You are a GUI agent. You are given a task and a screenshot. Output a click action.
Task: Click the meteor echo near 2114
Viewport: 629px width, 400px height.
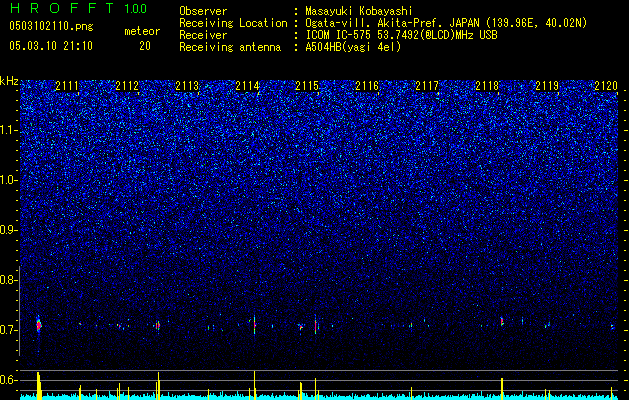[x=255, y=325]
